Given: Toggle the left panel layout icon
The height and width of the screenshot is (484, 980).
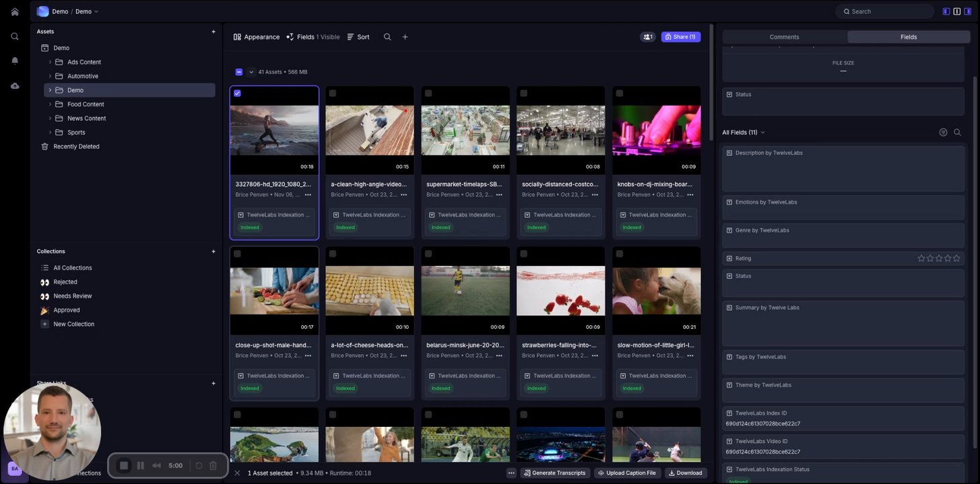Looking at the screenshot, I should point(946,11).
